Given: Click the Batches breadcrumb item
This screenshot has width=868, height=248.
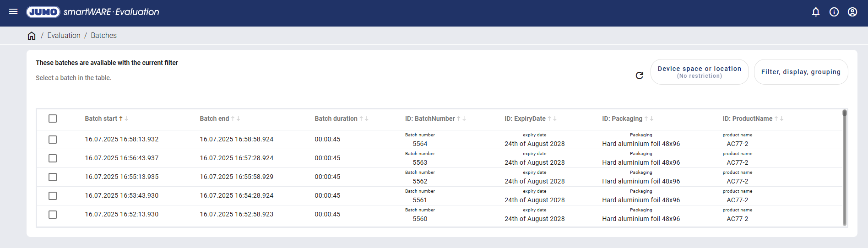Looking at the screenshot, I should [103, 36].
